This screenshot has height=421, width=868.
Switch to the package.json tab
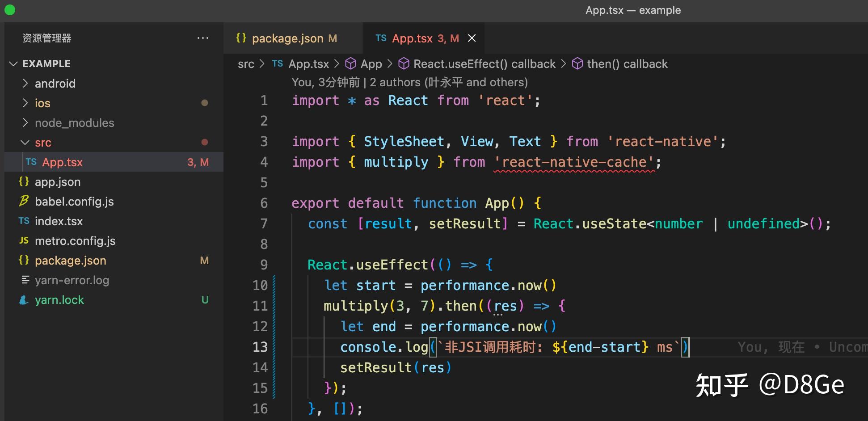click(288, 38)
